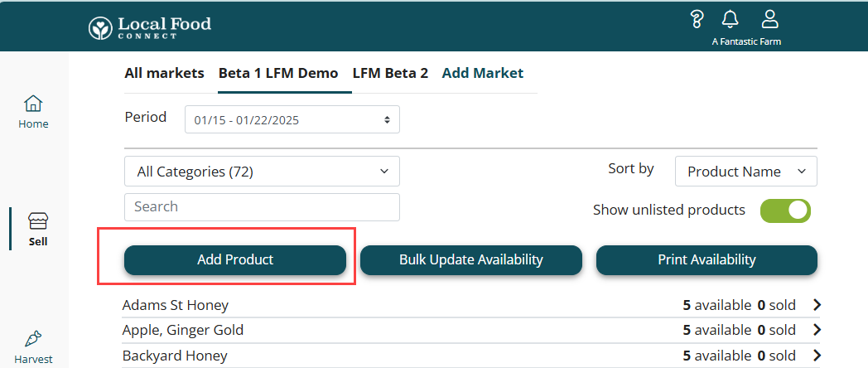The height and width of the screenshot is (368, 868).
Task: Open Harvest carrot icon in sidebar
Action: tap(34, 339)
